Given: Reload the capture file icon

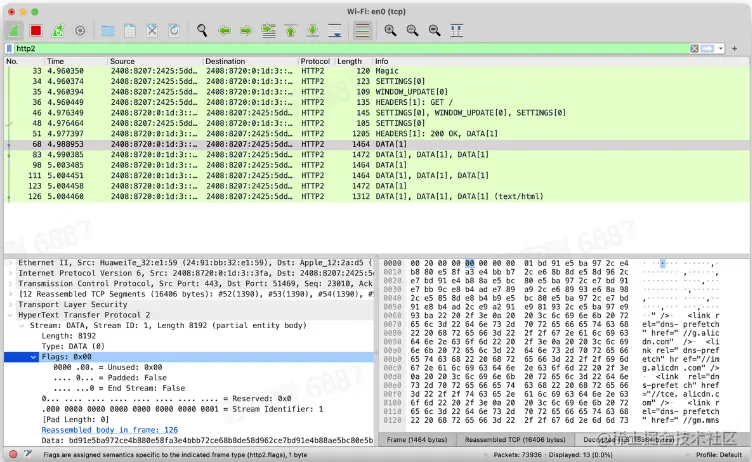Looking at the screenshot, I should click(x=174, y=31).
